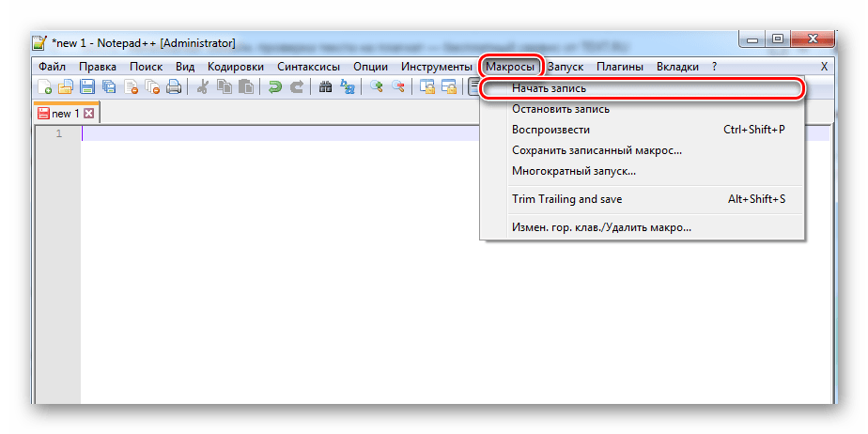Click the Synchronize horizontal scrolling icon
The image size is (868, 434).
point(448,87)
